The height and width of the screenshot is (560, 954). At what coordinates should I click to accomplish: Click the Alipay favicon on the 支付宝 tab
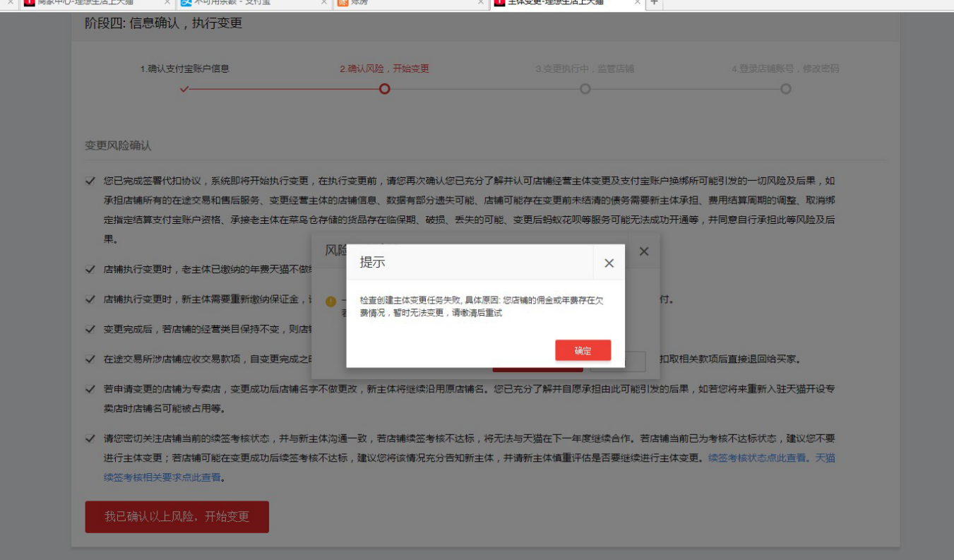pos(186,3)
